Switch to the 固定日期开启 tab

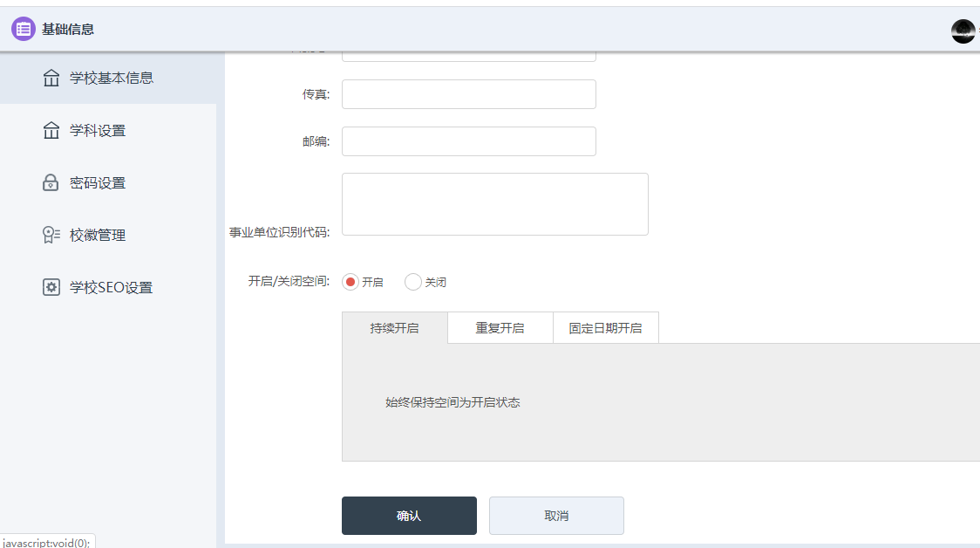click(605, 328)
